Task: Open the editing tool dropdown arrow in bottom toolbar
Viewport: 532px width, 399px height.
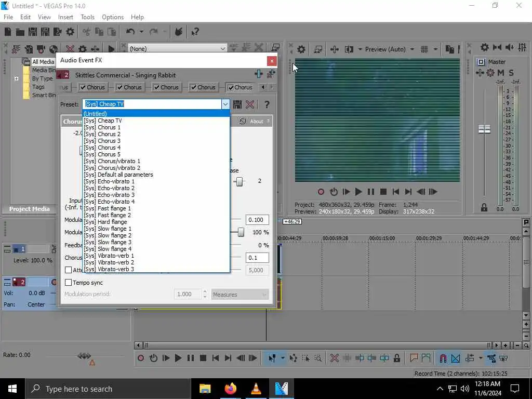Action: click(x=283, y=358)
